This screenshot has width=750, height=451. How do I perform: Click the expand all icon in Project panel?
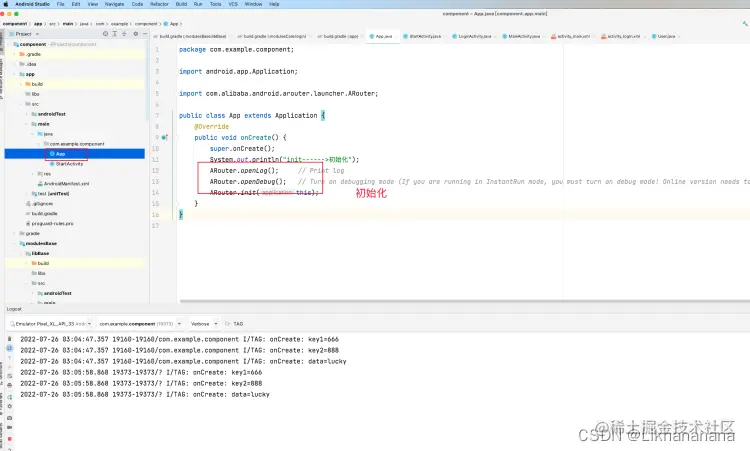115,34
